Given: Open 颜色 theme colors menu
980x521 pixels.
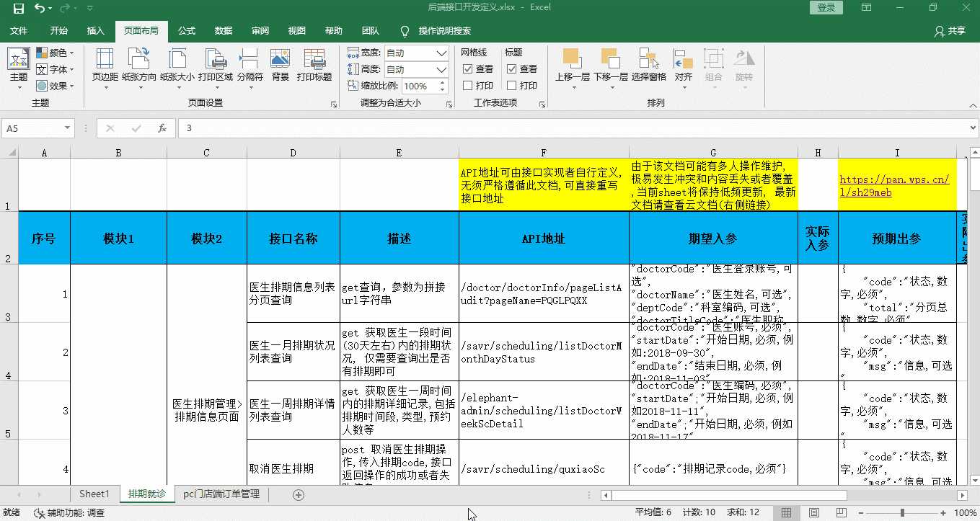Looking at the screenshot, I should pyautogui.click(x=56, y=53).
